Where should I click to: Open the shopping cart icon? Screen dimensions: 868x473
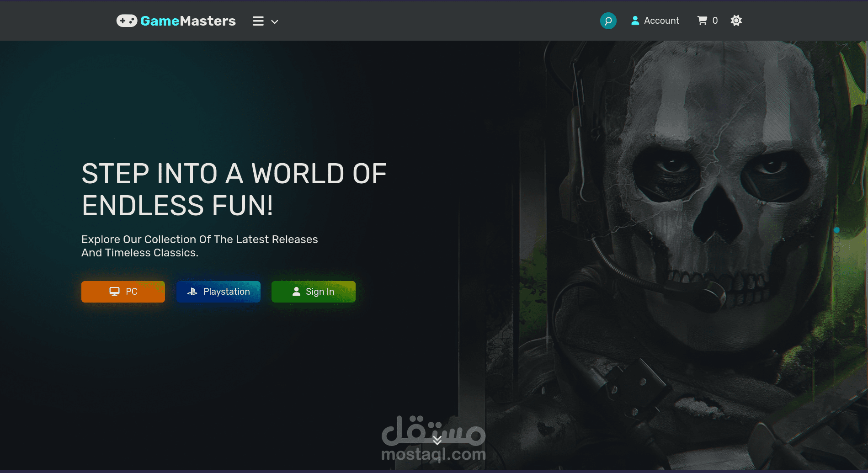[x=702, y=20]
